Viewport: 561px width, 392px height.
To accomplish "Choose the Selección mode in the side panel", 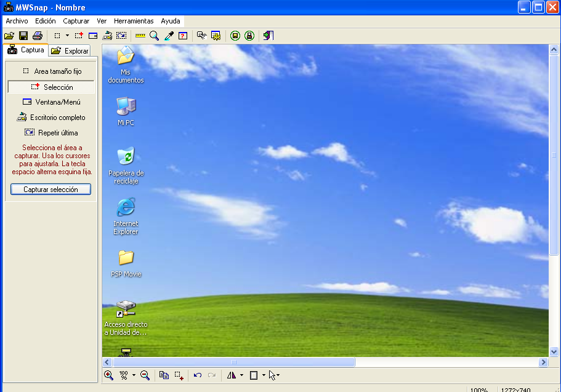I will [52, 87].
